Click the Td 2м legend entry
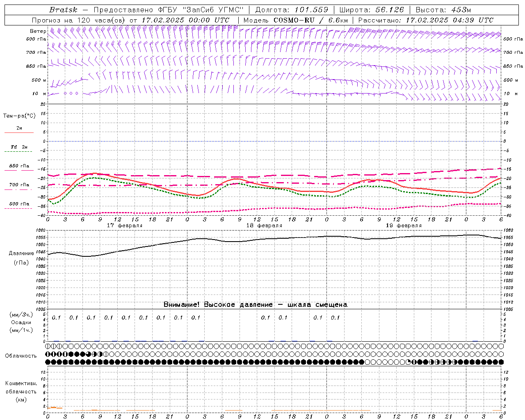 click(x=19, y=147)
